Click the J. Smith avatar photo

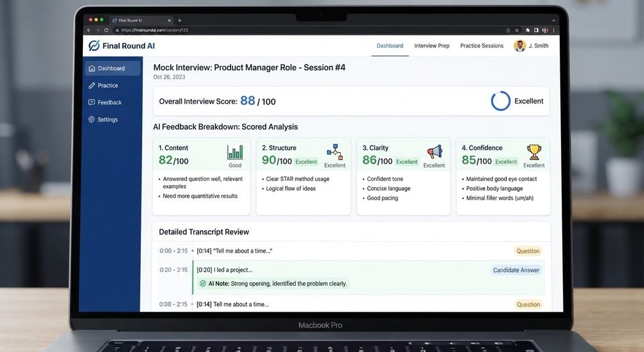(x=519, y=45)
